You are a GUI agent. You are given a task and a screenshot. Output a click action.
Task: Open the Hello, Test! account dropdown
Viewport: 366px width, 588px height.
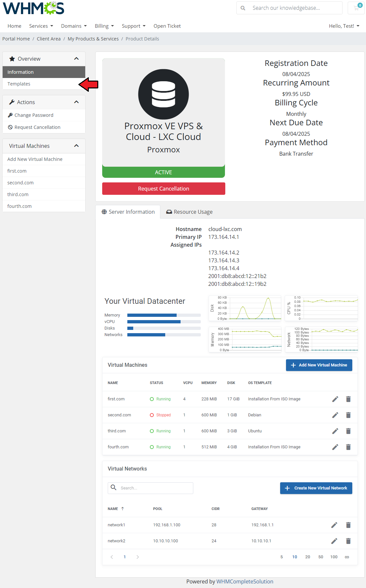344,26
